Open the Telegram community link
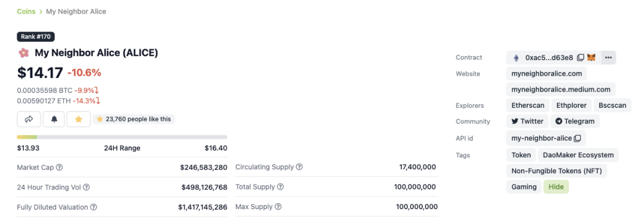Viewport: 644px width, 224px height. pos(575,122)
